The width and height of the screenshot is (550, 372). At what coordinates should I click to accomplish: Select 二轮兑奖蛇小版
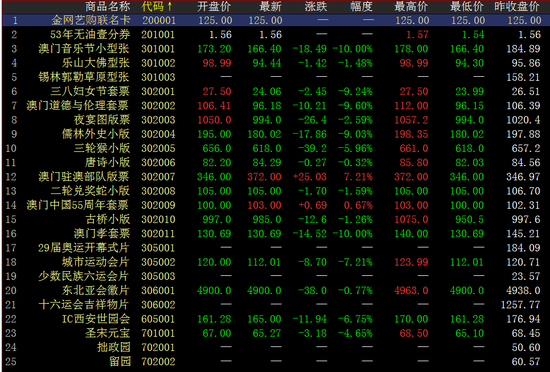point(90,191)
